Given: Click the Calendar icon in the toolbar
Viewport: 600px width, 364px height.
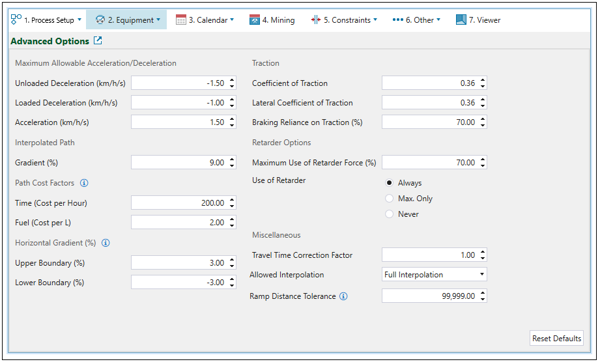Looking at the screenshot, I should pos(181,20).
